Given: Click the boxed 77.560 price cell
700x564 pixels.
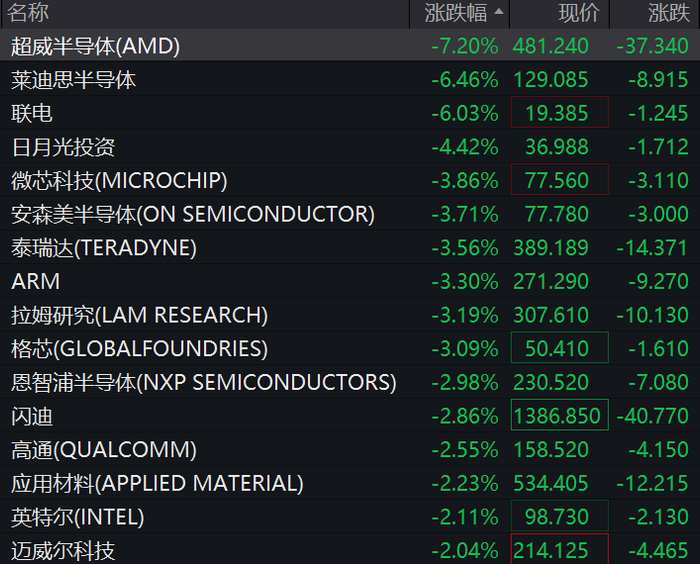Looking at the screenshot, I should tap(560, 180).
